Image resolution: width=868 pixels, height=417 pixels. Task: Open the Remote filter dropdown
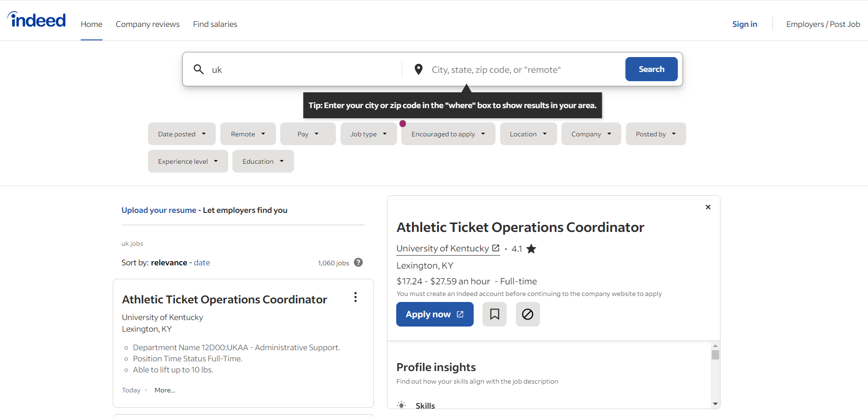[248, 134]
